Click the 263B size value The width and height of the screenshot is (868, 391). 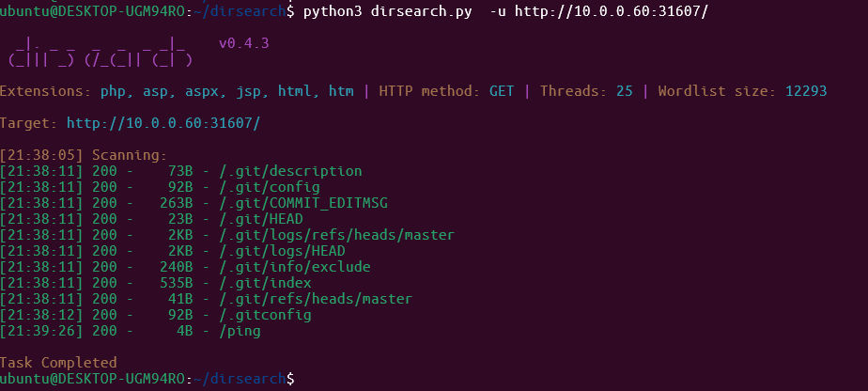(176, 203)
